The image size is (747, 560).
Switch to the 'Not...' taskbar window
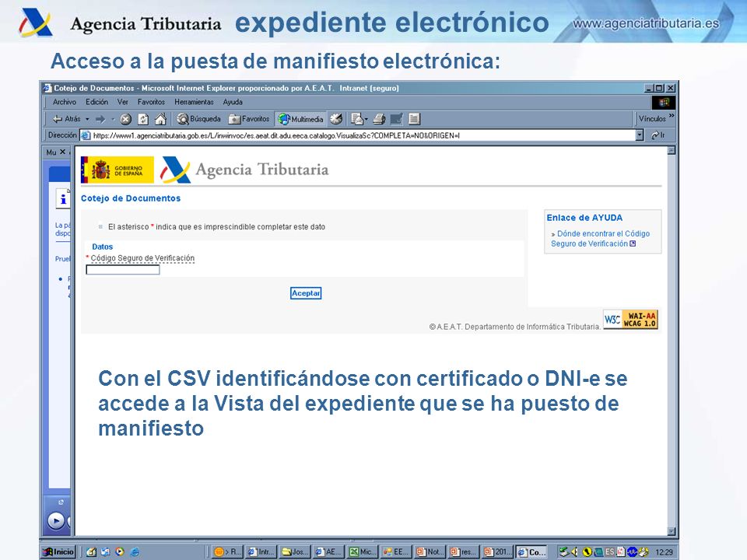(x=430, y=552)
